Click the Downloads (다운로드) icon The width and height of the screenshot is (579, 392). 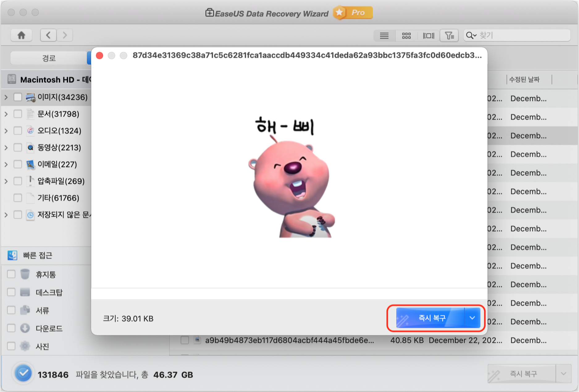(25, 328)
